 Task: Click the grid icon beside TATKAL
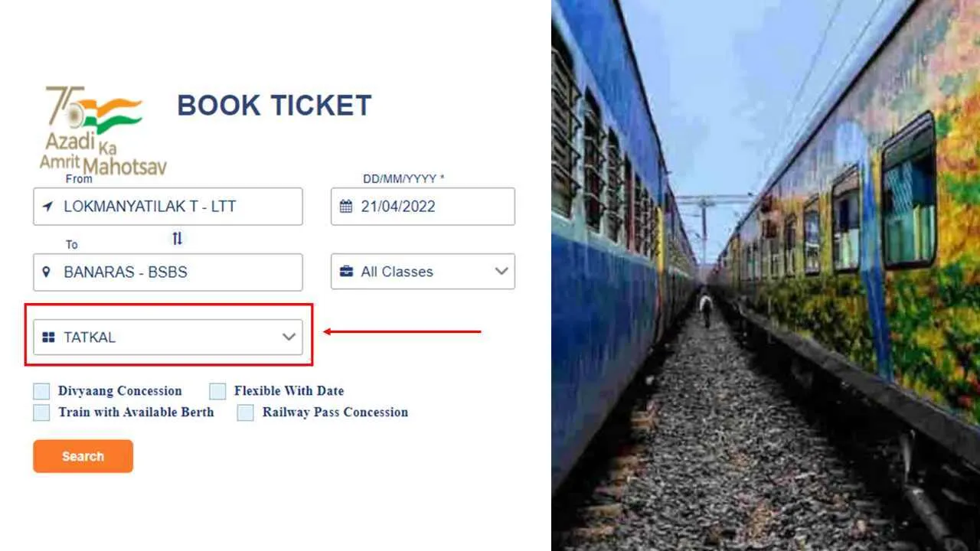click(x=48, y=337)
